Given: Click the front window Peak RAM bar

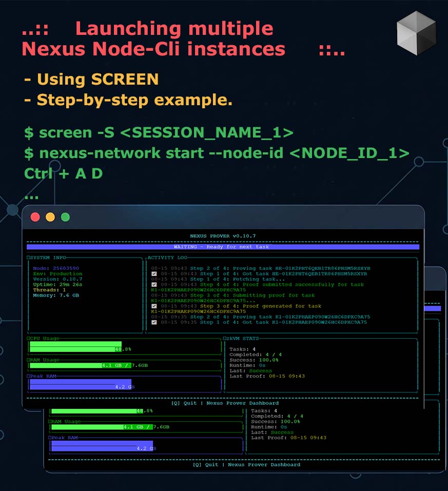Looking at the screenshot, I should 81,384.
